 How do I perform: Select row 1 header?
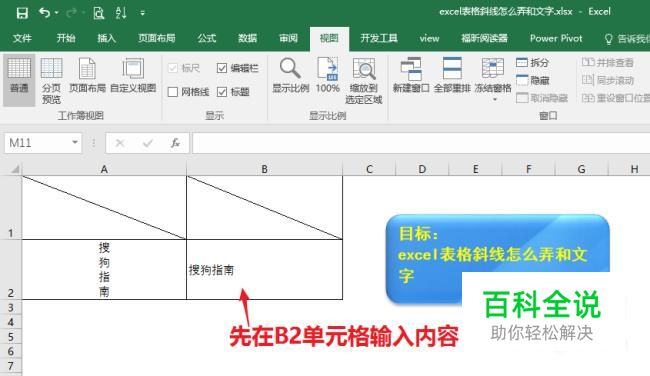[11, 207]
